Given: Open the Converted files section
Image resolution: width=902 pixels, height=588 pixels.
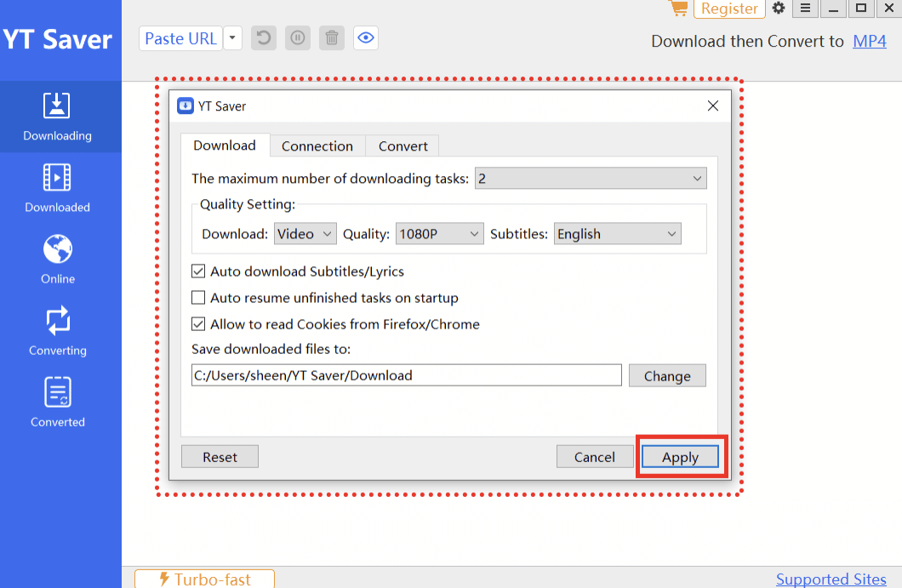Looking at the screenshot, I should tap(58, 402).
